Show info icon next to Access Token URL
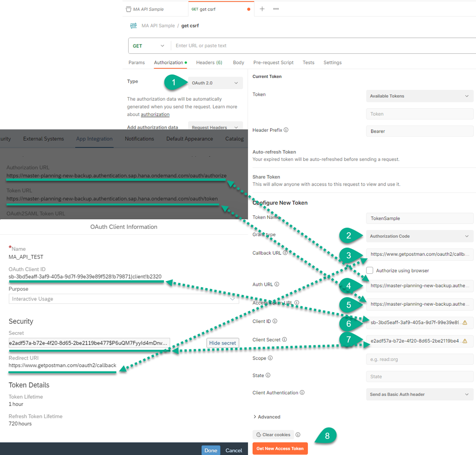 pos(296,303)
